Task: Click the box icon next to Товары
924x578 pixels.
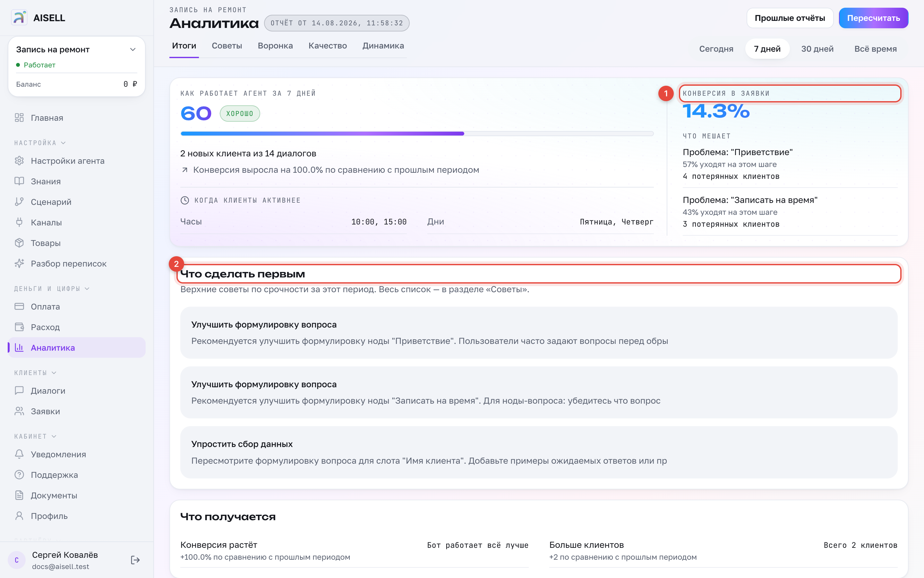Action: (19, 243)
